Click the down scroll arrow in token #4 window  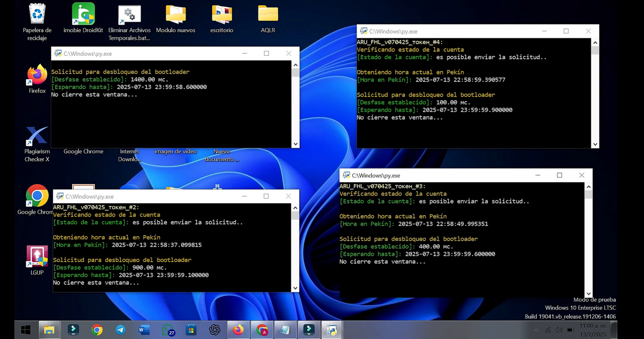tap(595, 144)
